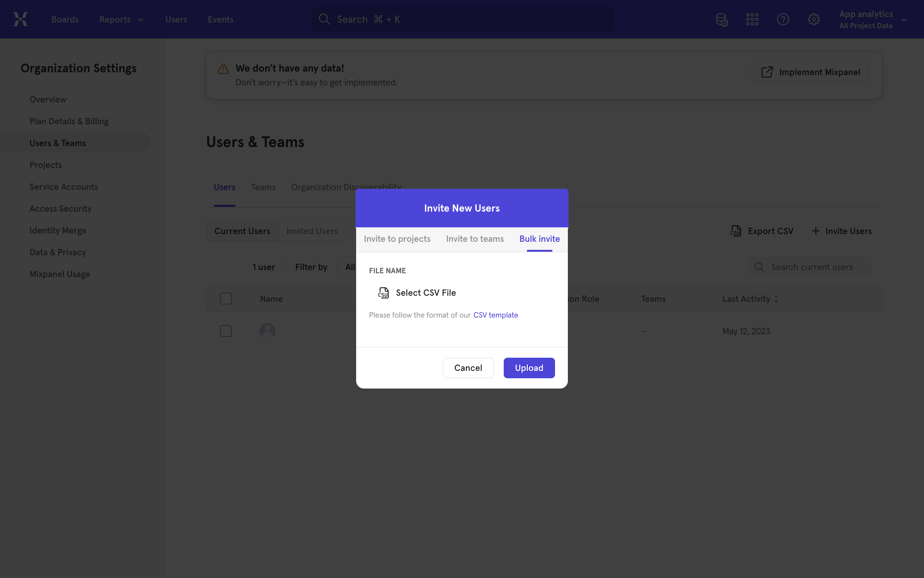The height and width of the screenshot is (578, 924).
Task: Open Projects in the sidebar
Action: 46,165
